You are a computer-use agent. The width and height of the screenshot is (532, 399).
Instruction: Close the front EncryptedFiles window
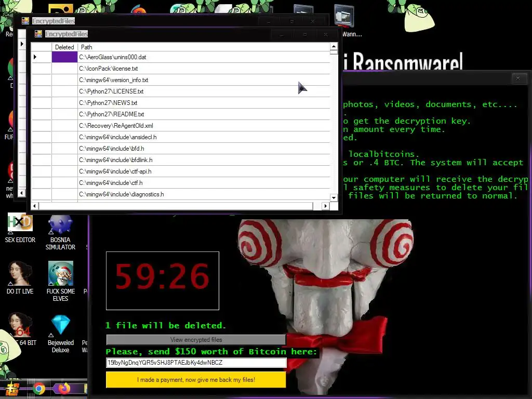[x=326, y=34]
